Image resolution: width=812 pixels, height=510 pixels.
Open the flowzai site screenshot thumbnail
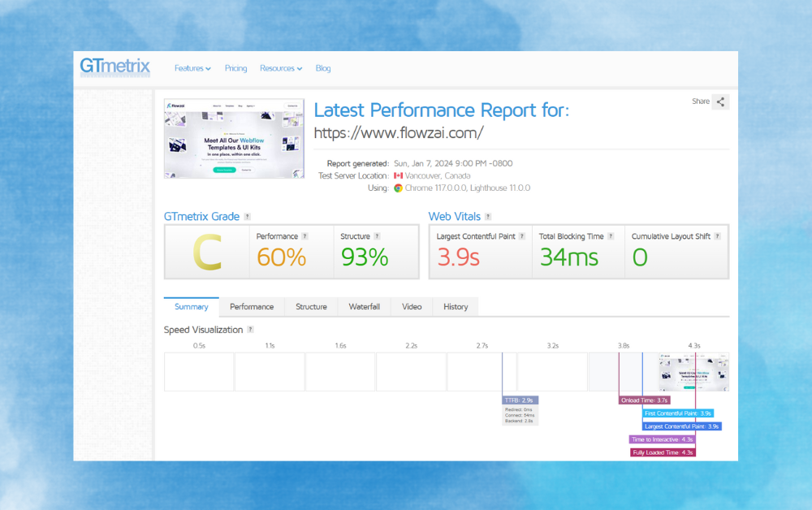234,139
